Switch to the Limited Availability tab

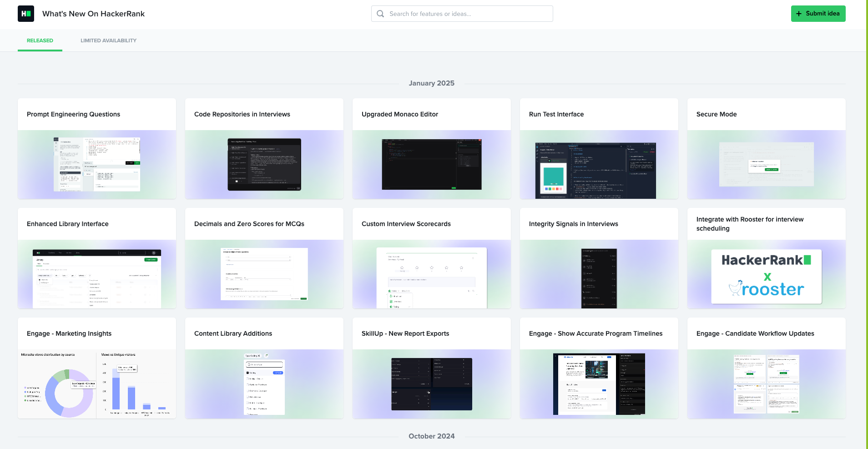108,40
